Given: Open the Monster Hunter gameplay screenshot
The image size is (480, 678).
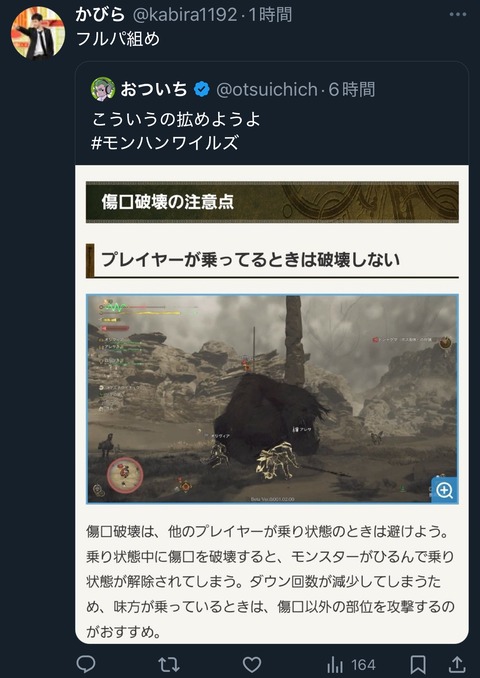Looking at the screenshot, I should coord(272,399).
